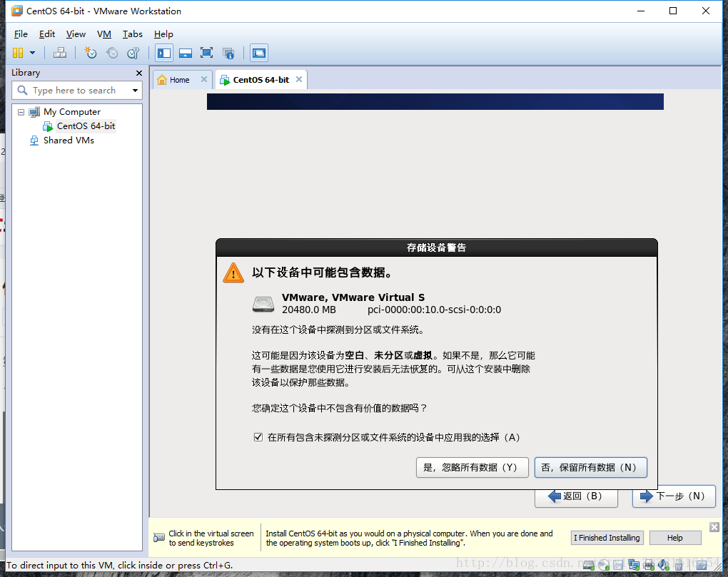Viewport: 728px width, 577px height.
Task: Open the power options dropdown arrow
Action: [33, 53]
